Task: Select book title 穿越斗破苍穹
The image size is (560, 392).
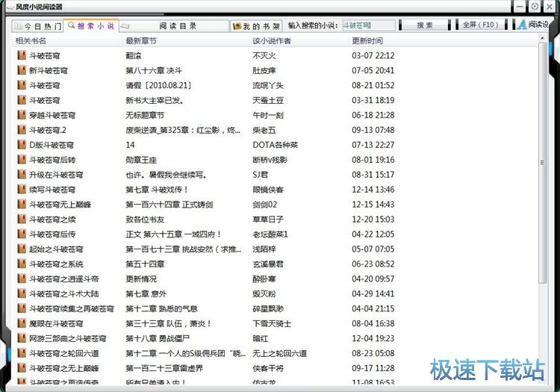Action: (x=52, y=115)
